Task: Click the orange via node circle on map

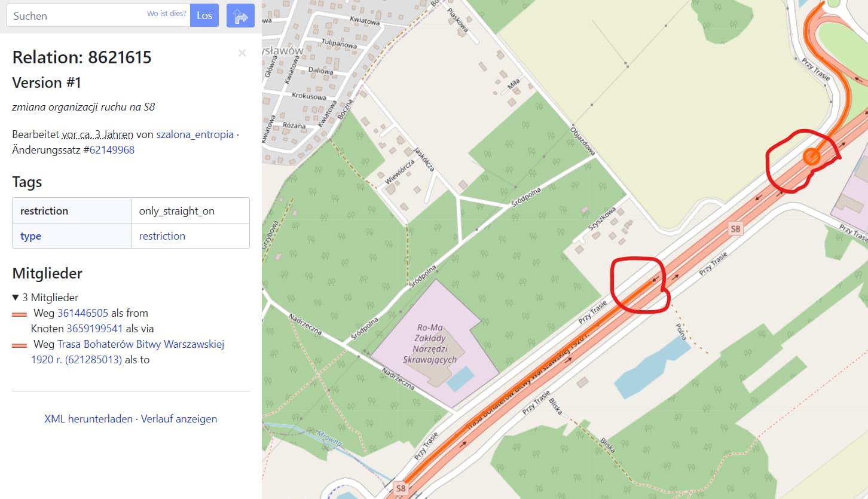Action: [811, 157]
